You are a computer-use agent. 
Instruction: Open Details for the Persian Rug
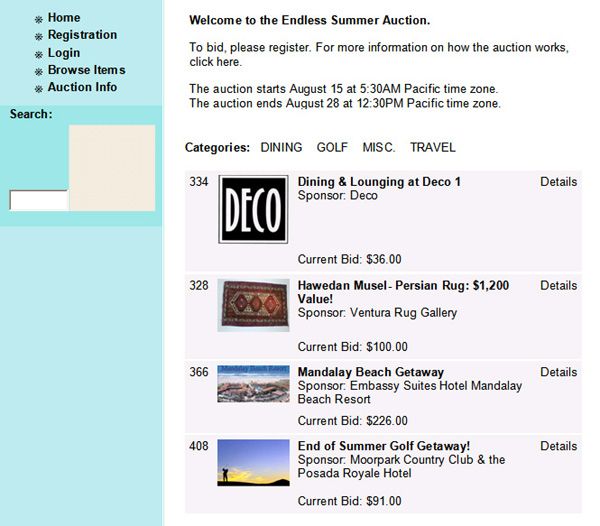tap(558, 286)
